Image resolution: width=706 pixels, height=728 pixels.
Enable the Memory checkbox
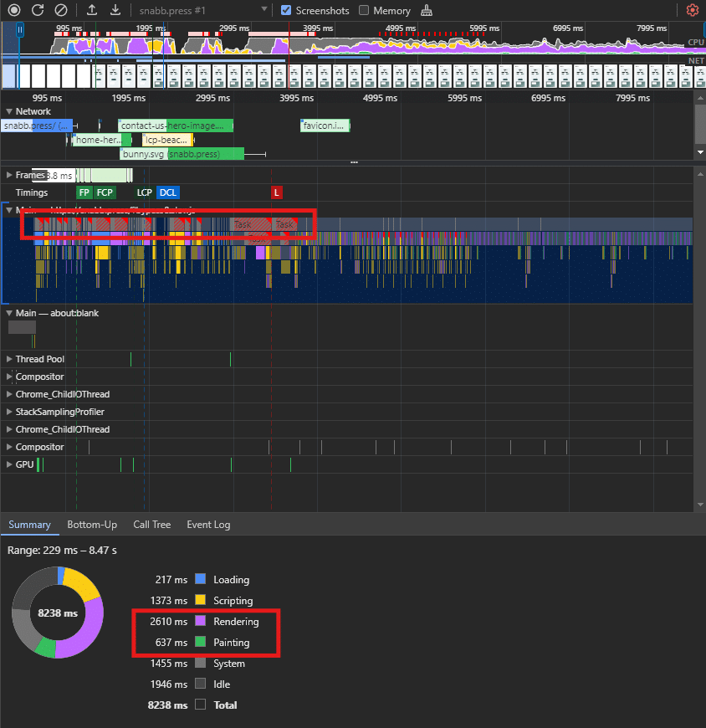pyautogui.click(x=364, y=11)
